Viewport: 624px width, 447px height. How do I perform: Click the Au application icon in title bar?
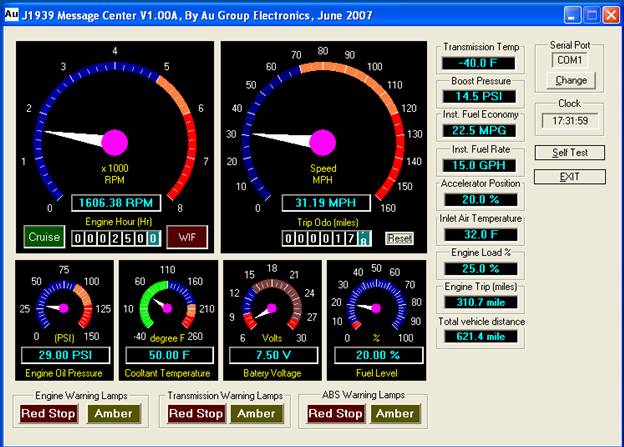(11, 15)
